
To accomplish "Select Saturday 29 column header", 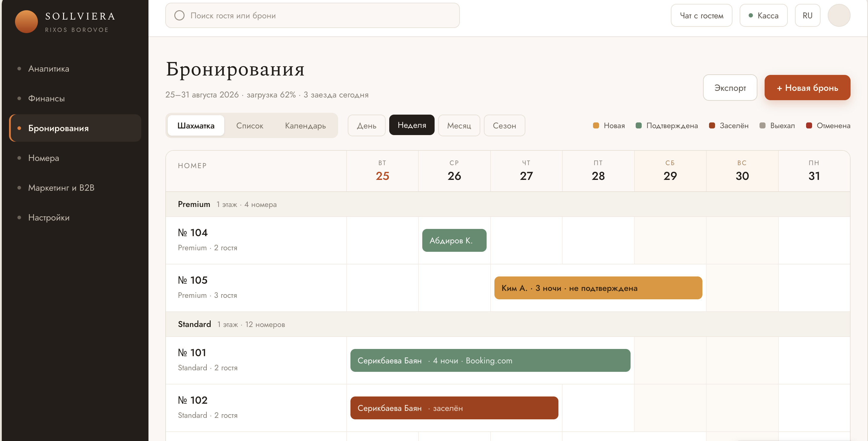I will [x=670, y=171].
